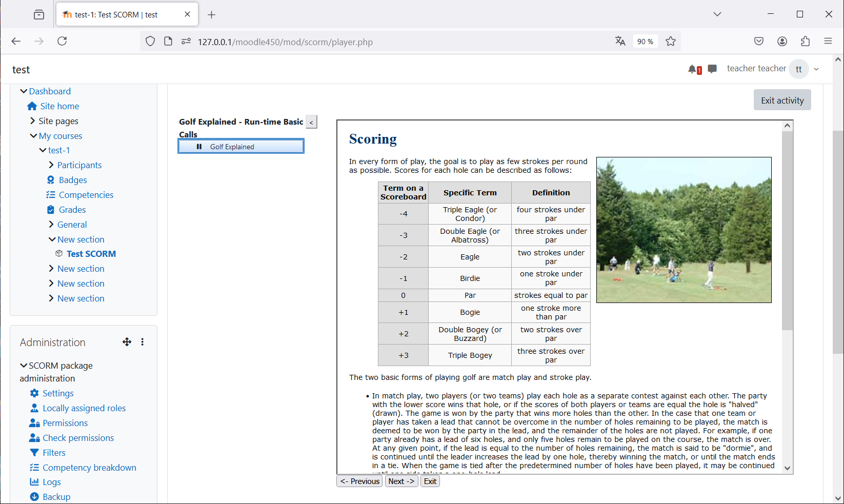Viewport: 844px width, 504px height.
Task: Open the Pocket save icon
Action: (759, 42)
